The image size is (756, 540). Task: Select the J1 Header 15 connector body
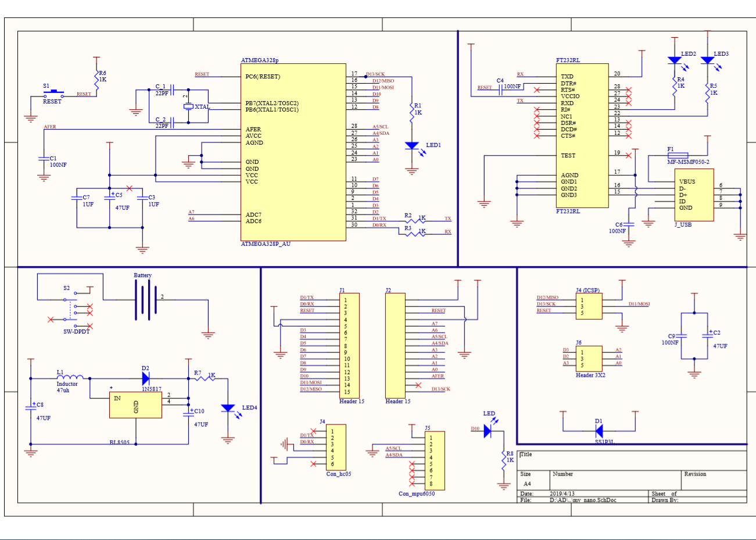tap(349, 345)
